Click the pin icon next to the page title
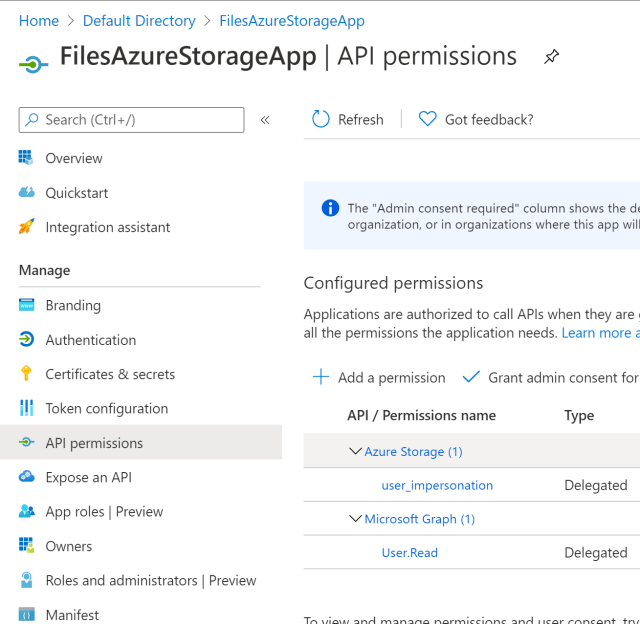Screen dimensions: 640x624 coord(551,57)
